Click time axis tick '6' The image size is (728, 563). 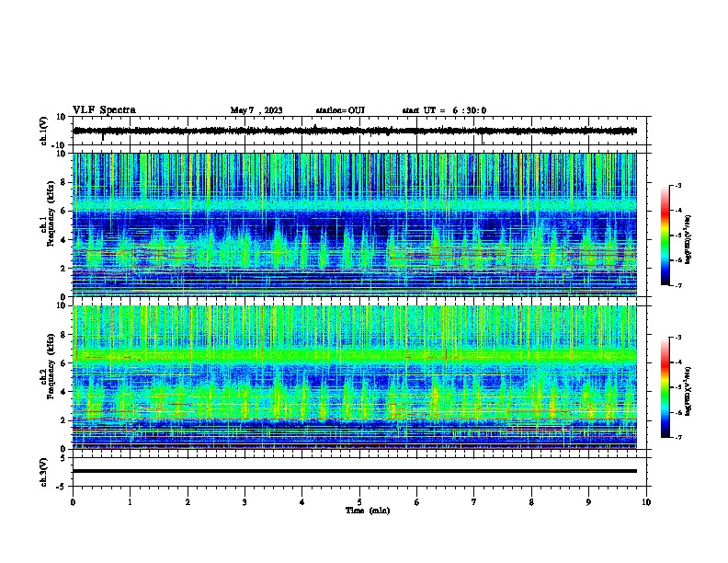coord(417,502)
